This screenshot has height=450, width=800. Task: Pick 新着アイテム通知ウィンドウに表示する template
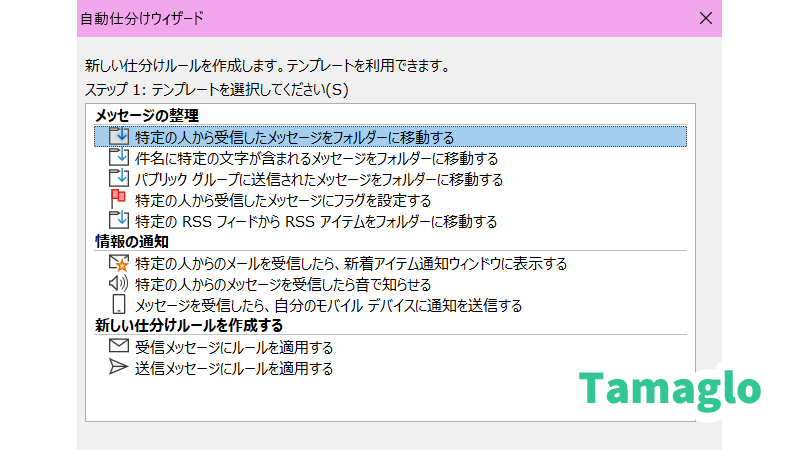click(x=350, y=264)
